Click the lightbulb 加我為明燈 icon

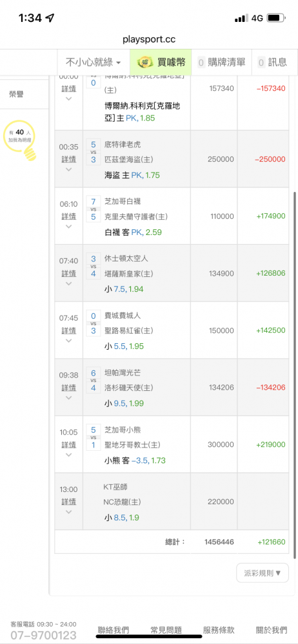pos(18,141)
